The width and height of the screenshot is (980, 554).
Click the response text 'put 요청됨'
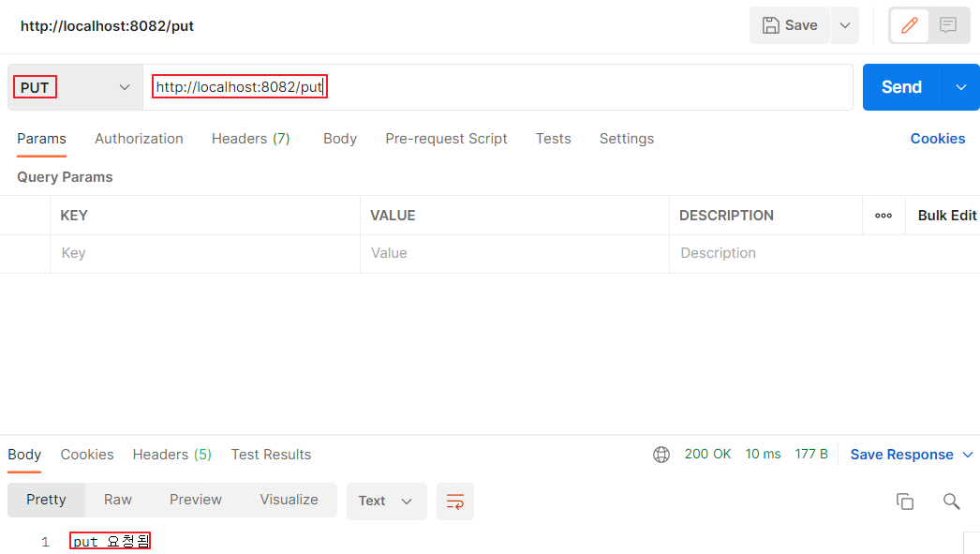[x=110, y=542]
